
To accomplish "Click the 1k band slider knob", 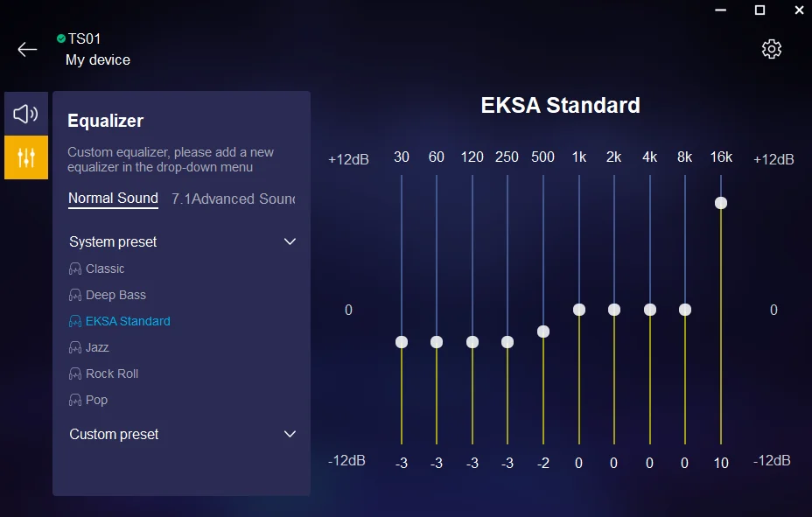I will (x=579, y=310).
